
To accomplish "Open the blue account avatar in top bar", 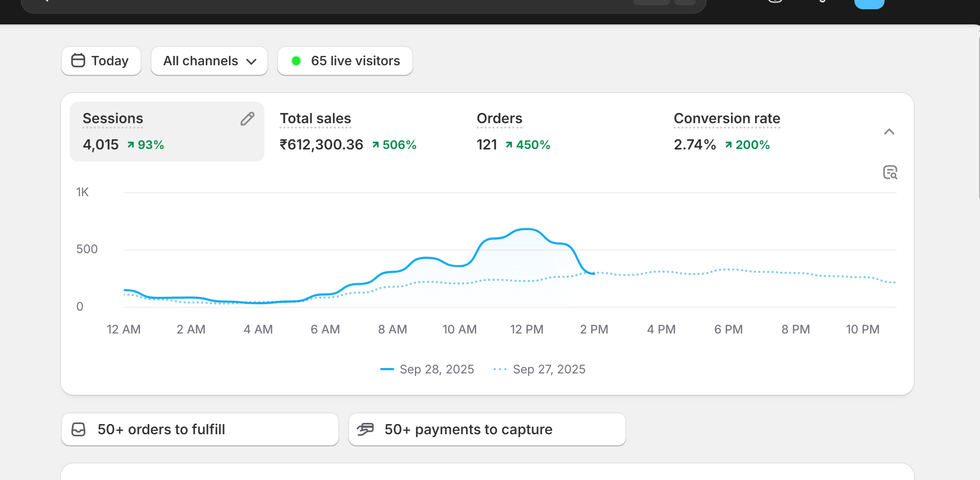I will 869,4.
